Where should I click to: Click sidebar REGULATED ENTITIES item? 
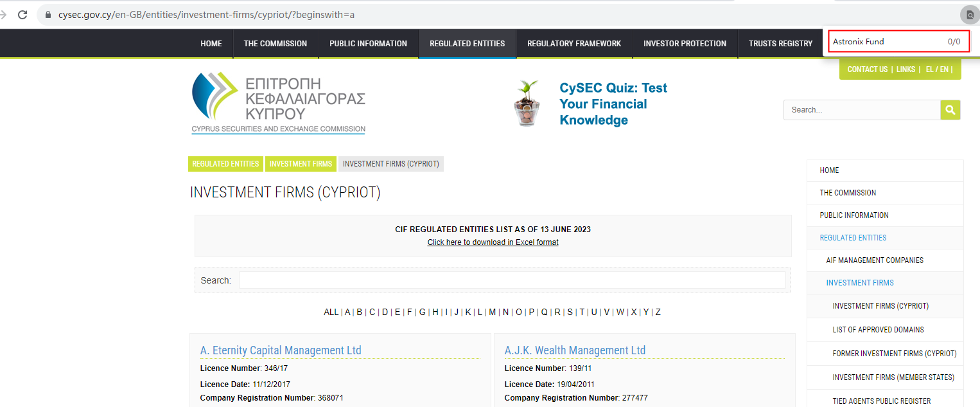885,238
